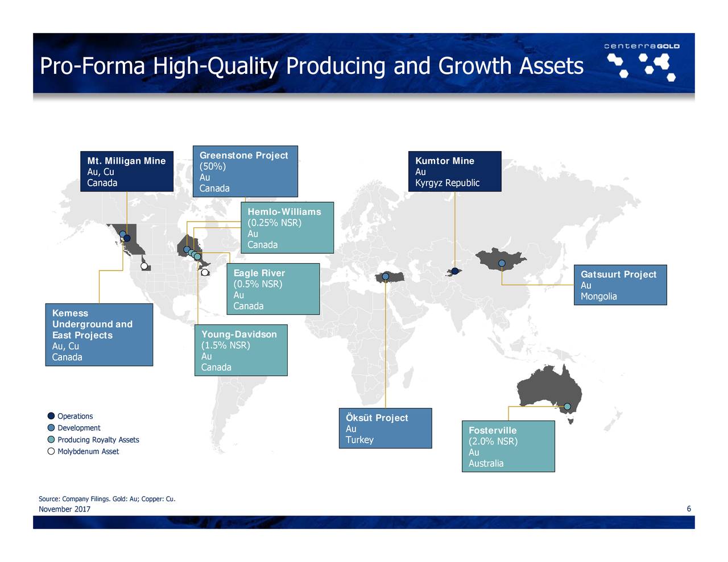Select the Kumtor Mine label box
The image size is (728, 562).
[455, 172]
